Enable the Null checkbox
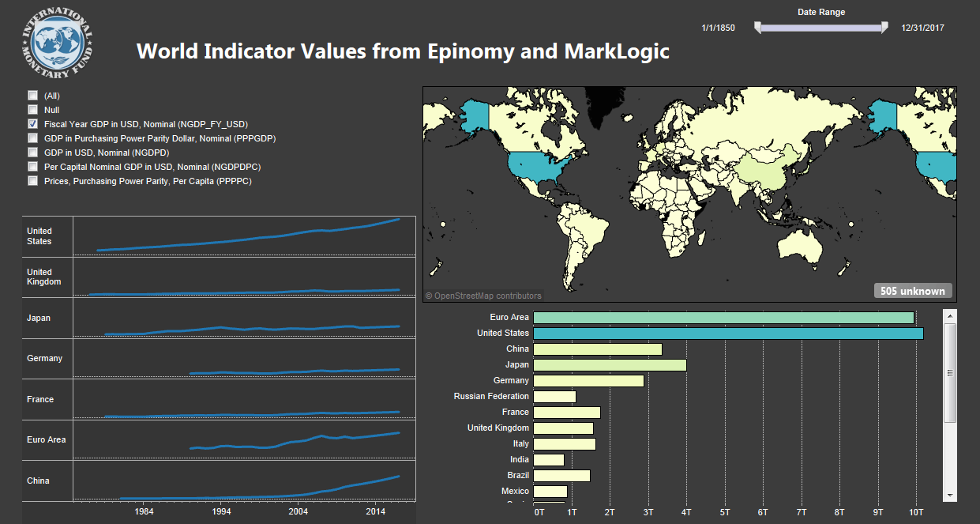 (33, 110)
